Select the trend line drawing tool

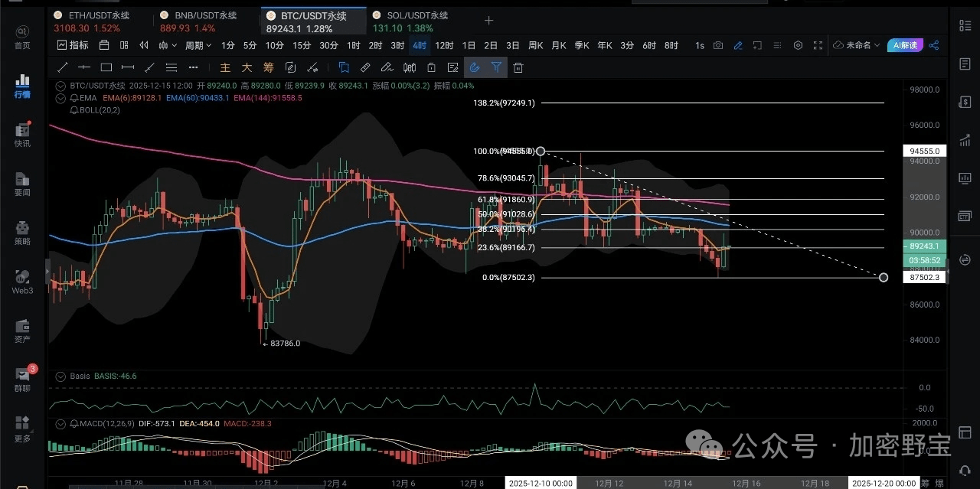coord(63,67)
